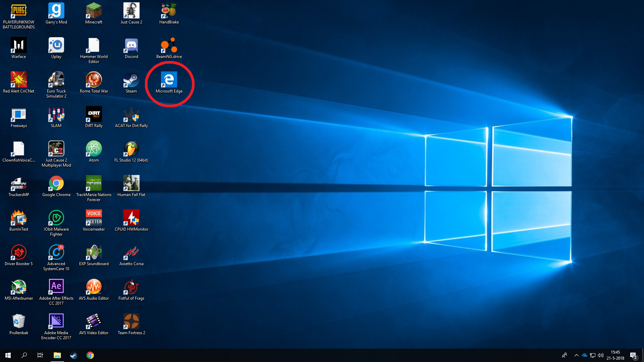Start Euro Truck Simulator 2
The image size is (644, 362).
pyautogui.click(x=56, y=80)
